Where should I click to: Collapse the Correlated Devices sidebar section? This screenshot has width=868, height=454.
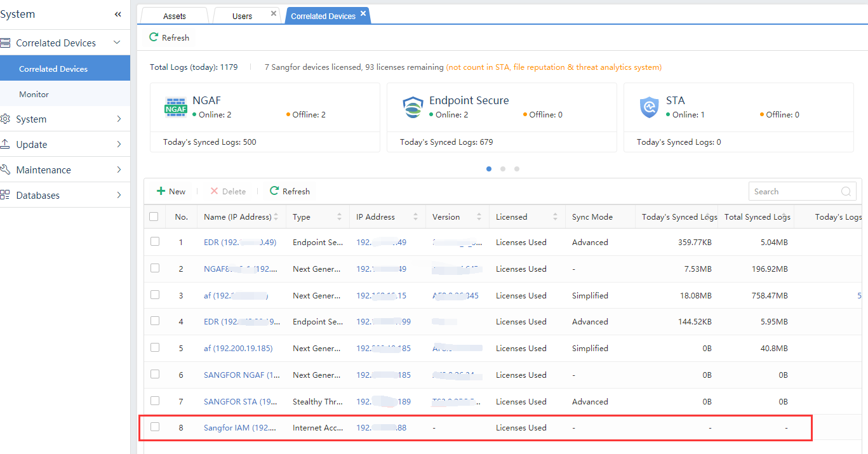pos(117,43)
